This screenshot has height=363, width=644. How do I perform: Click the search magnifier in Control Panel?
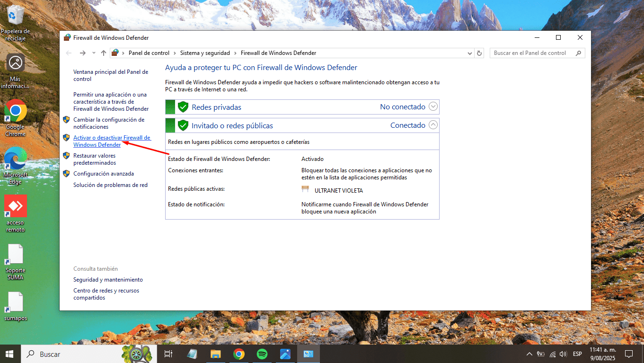coord(578,53)
